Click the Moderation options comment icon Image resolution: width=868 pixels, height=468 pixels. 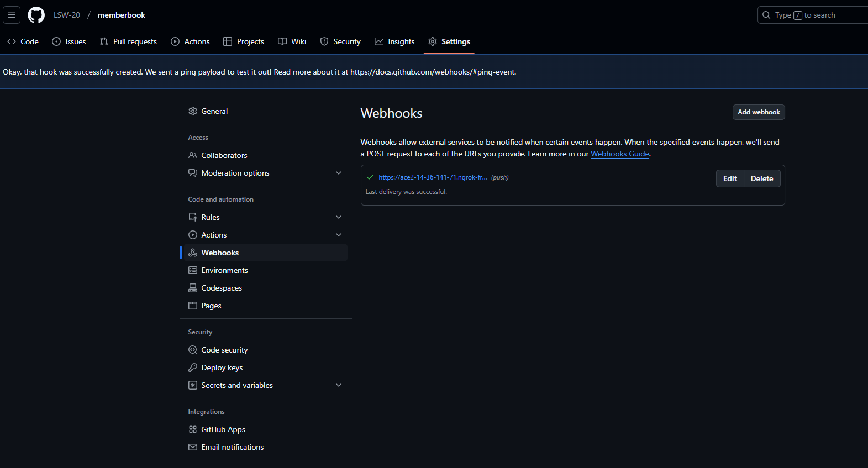point(193,173)
